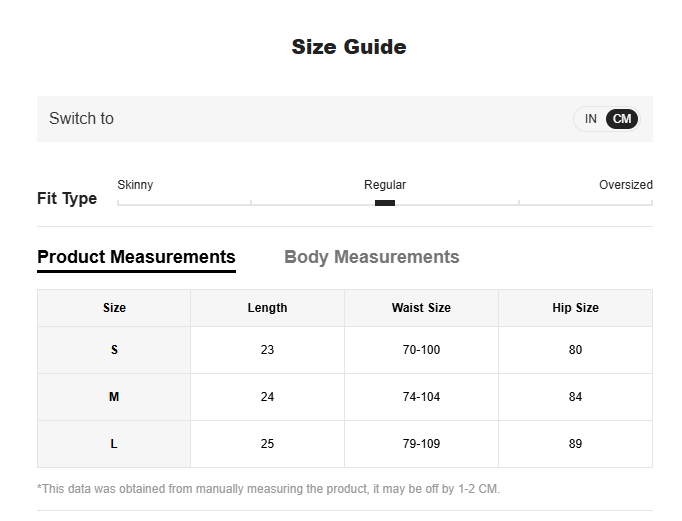This screenshot has width=682, height=521.
Task: Click the Waist Size column header
Action: (421, 308)
